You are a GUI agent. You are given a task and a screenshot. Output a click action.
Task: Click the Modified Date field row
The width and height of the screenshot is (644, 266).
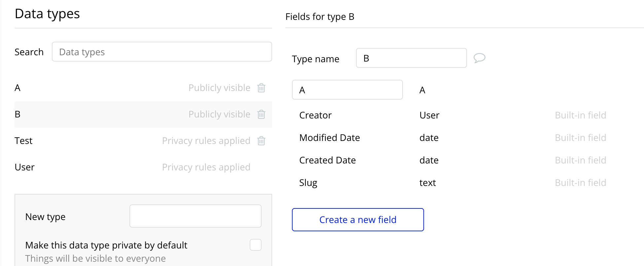329,138
